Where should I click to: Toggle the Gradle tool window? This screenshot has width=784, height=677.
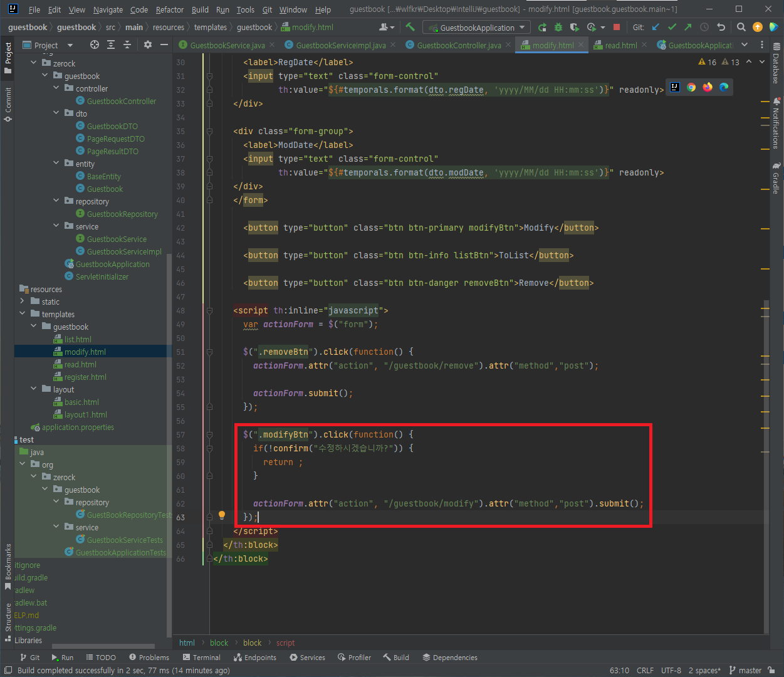pyautogui.click(x=777, y=177)
